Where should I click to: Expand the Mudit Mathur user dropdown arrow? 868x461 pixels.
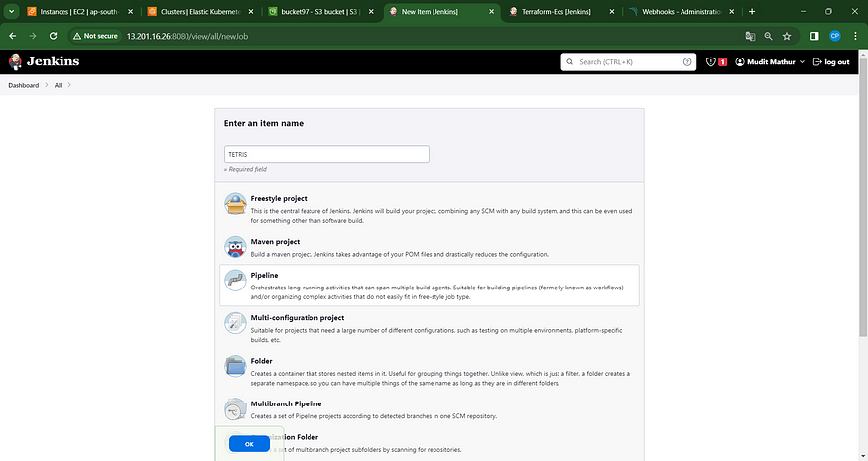click(x=802, y=62)
